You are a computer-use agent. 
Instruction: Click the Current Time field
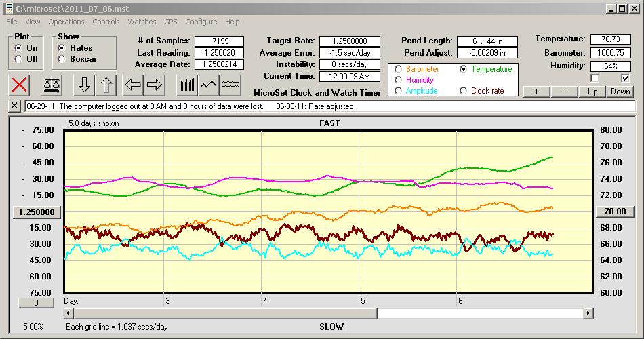[x=350, y=76]
